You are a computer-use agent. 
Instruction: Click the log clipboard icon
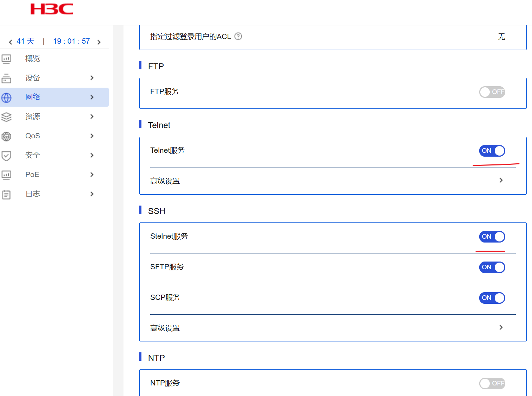click(6, 194)
